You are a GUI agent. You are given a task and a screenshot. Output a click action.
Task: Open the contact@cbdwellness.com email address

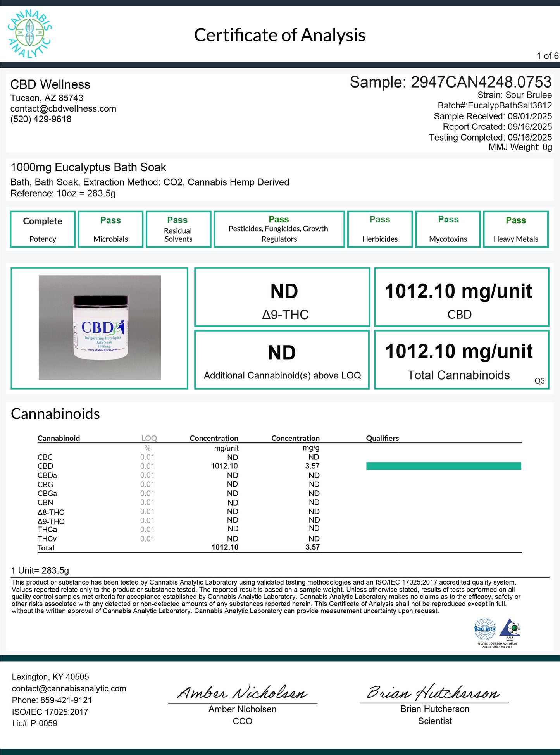(63, 108)
